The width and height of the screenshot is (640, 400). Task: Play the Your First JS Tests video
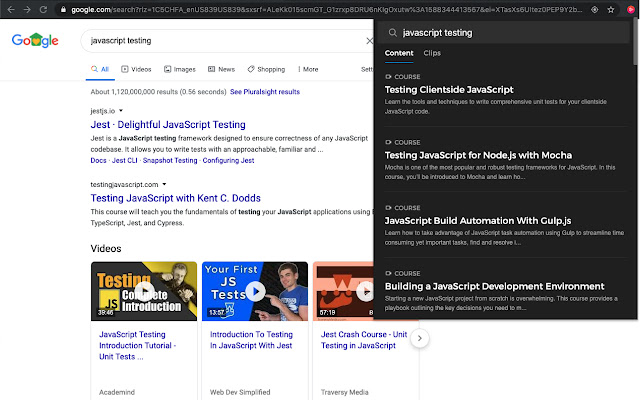(255, 291)
